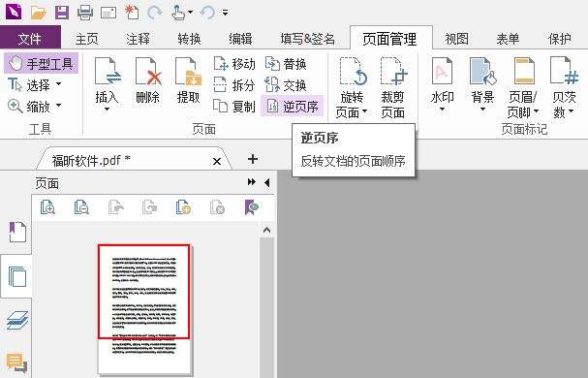The image size is (588, 378).
Task: Switch to the 填写&签名 tab
Action: (307, 39)
